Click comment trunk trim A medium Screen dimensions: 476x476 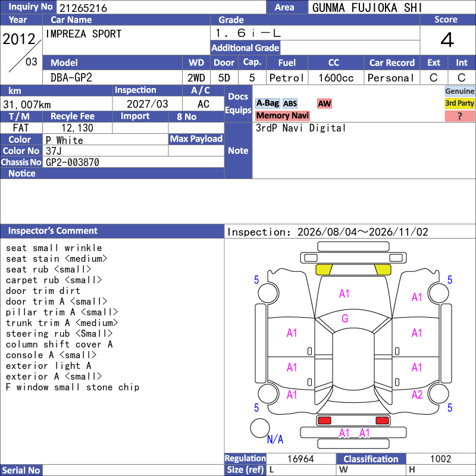[x=62, y=322]
